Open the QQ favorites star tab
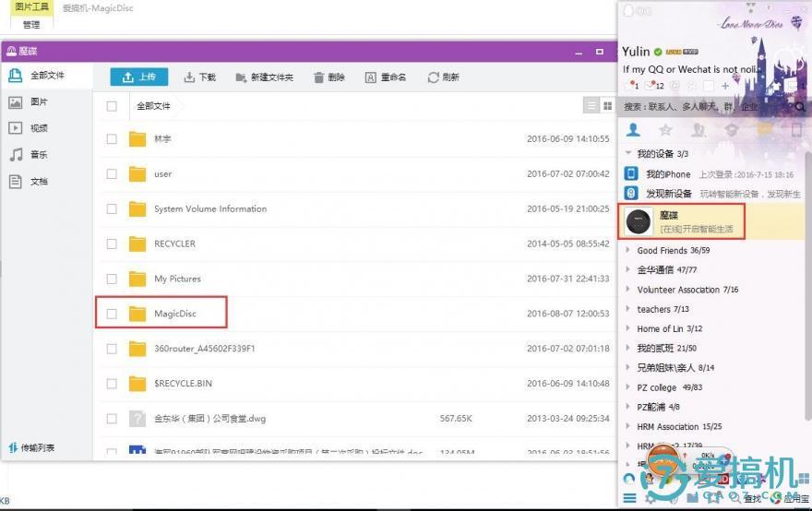812x511 pixels. (665, 129)
